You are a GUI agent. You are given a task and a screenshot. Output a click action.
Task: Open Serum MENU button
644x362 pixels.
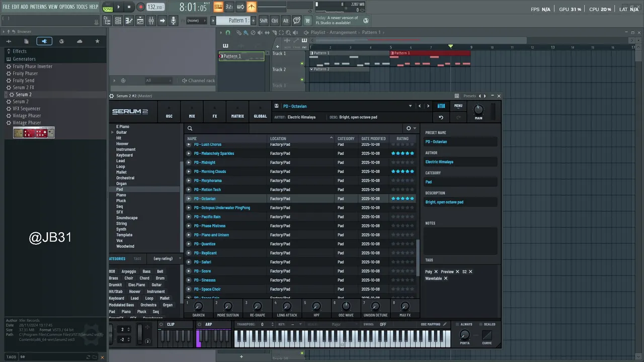coord(458,106)
